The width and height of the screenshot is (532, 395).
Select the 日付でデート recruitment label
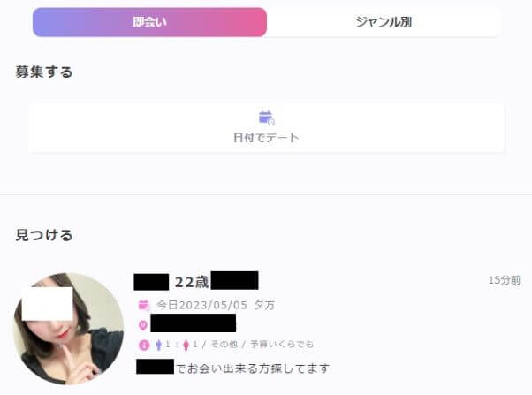pyautogui.click(x=266, y=138)
